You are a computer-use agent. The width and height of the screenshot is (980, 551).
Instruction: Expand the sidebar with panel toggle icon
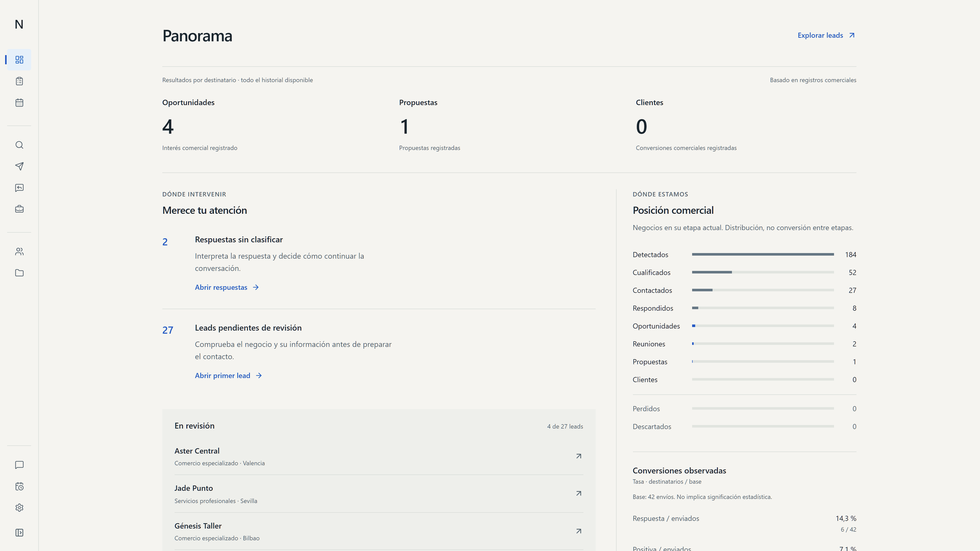tap(19, 532)
